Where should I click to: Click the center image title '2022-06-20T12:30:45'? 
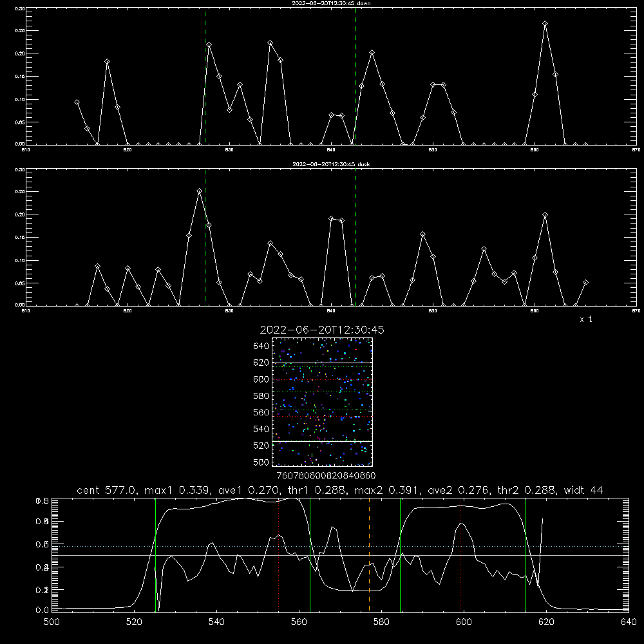(322, 330)
